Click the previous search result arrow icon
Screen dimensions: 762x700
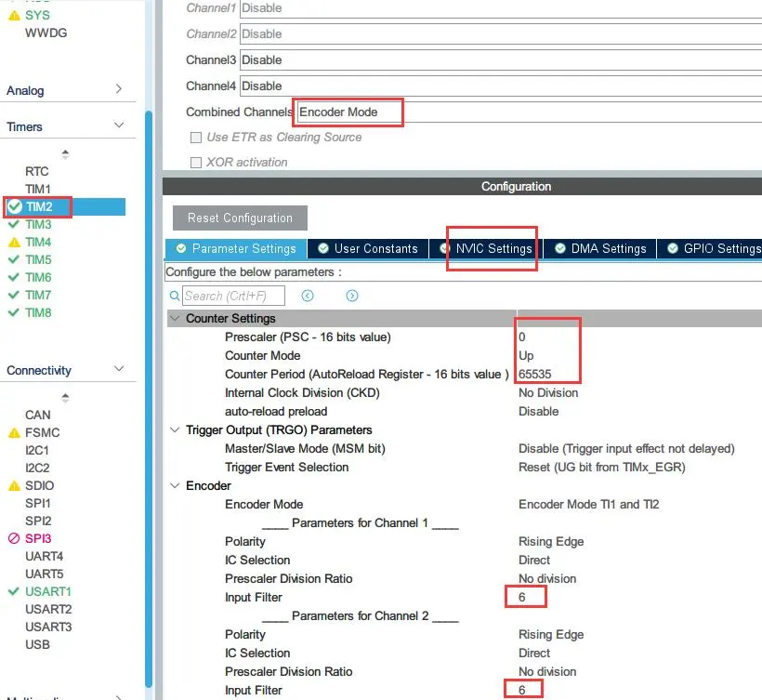(x=308, y=296)
